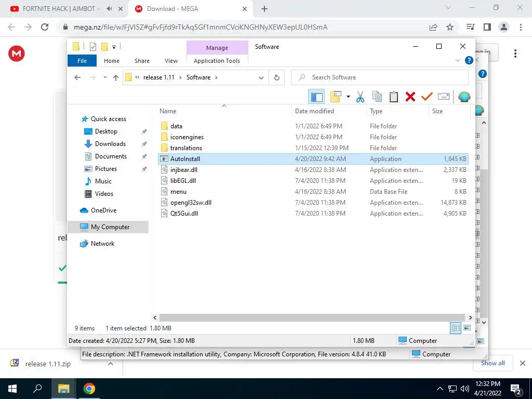Image resolution: width=532 pixels, height=399 pixels.
Task: Click the MEGA logo icon
Action: pyautogui.click(x=16, y=54)
